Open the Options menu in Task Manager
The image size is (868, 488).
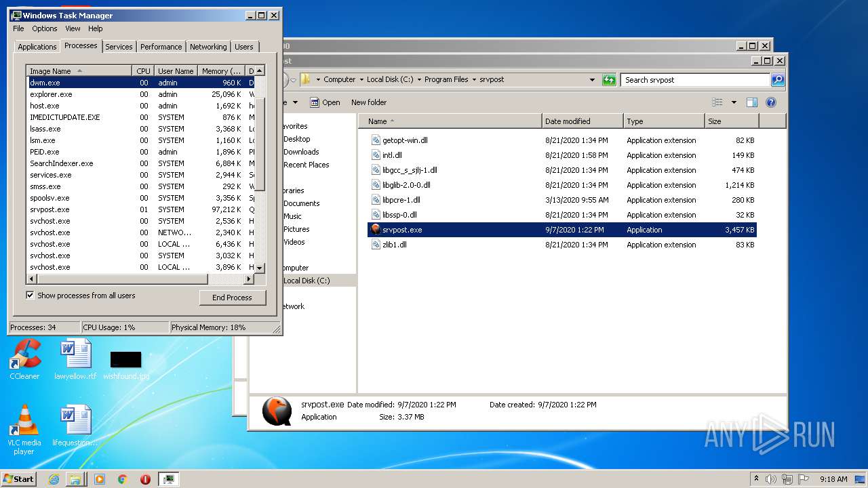click(x=45, y=28)
